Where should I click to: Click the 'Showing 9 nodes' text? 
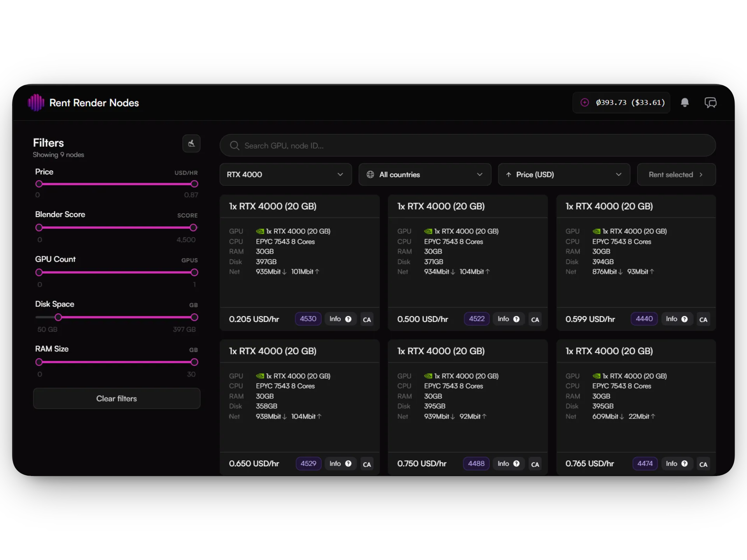(x=58, y=155)
